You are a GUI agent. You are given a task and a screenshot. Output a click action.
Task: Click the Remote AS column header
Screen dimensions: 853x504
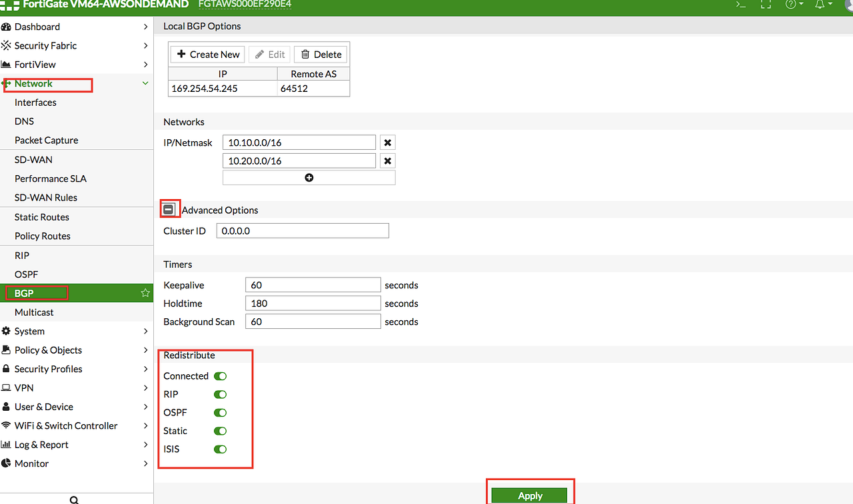(313, 74)
